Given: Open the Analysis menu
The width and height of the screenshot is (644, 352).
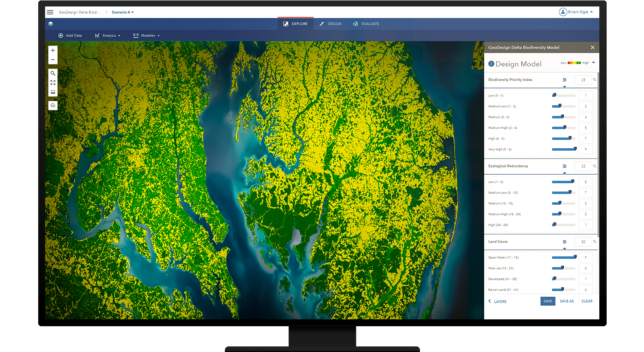Looking at the screenshot, I should coord(107,35).
